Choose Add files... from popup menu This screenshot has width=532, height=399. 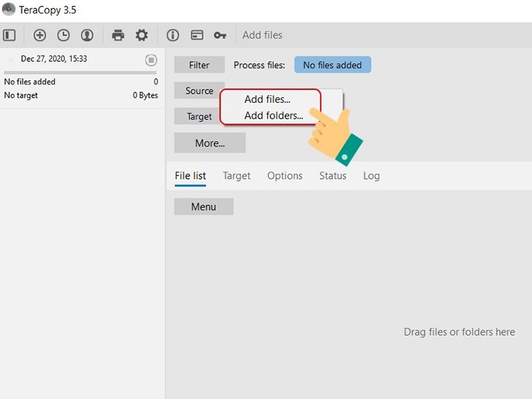click(267, 99)
